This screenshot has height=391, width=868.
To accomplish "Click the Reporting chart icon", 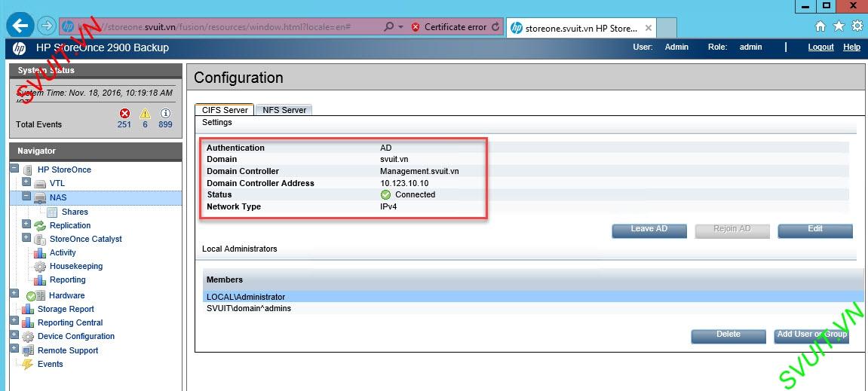I will click(40, 280).
